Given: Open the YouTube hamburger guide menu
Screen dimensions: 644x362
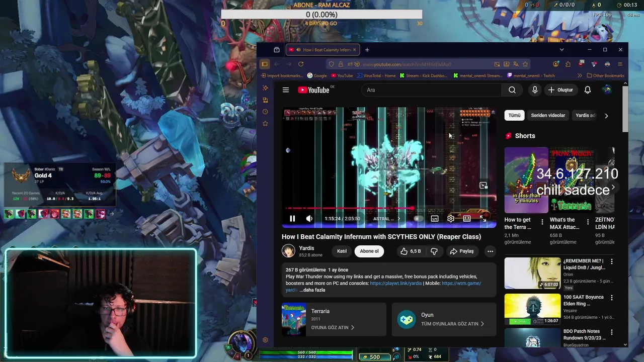Looking at the screenshot, I should [x=286, y=90].
